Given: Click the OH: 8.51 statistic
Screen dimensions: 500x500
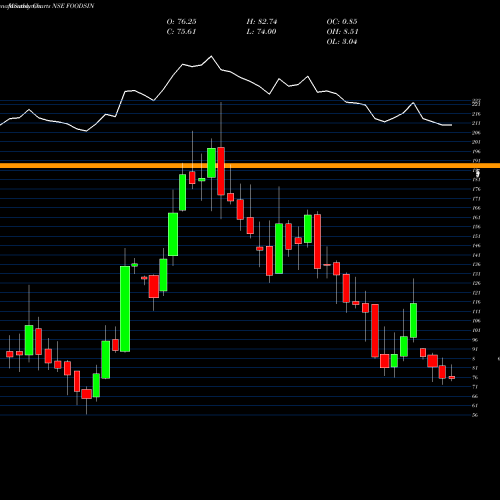Looking at the screenshot, I should 342,32.
